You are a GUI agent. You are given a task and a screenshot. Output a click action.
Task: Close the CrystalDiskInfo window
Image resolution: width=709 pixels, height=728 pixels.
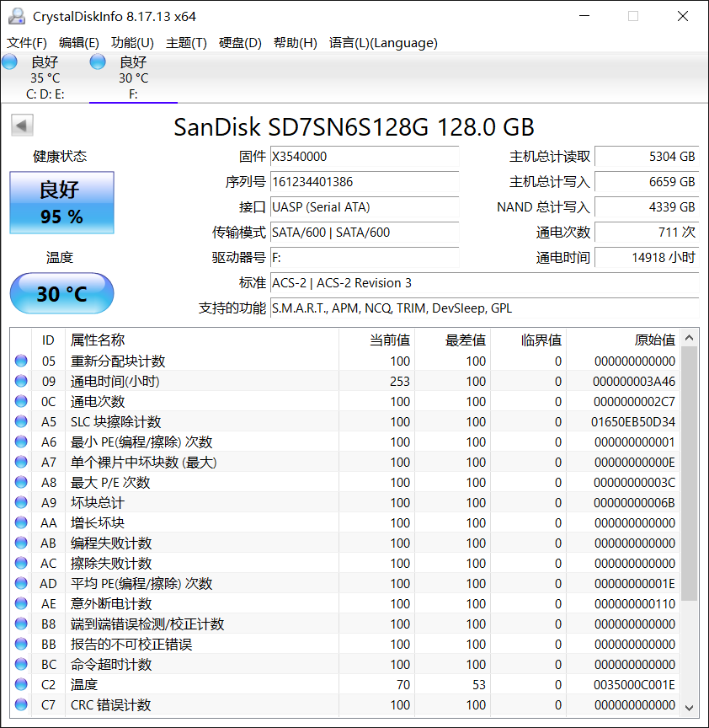(x=683, y=16)
